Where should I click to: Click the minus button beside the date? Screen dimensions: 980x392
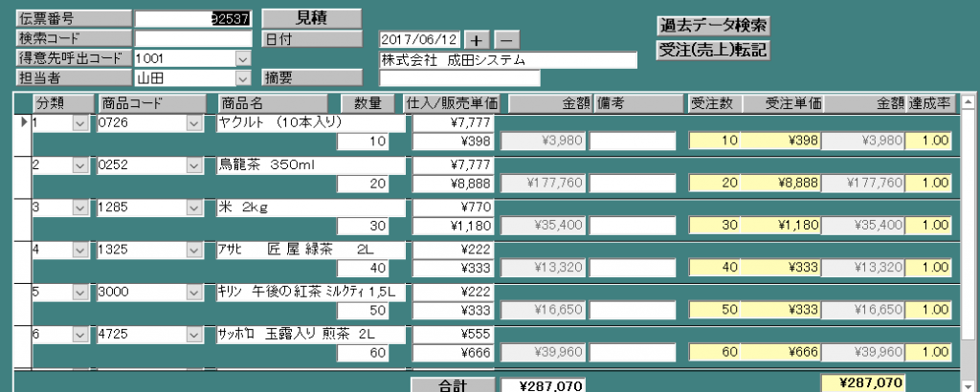point(507,39)
